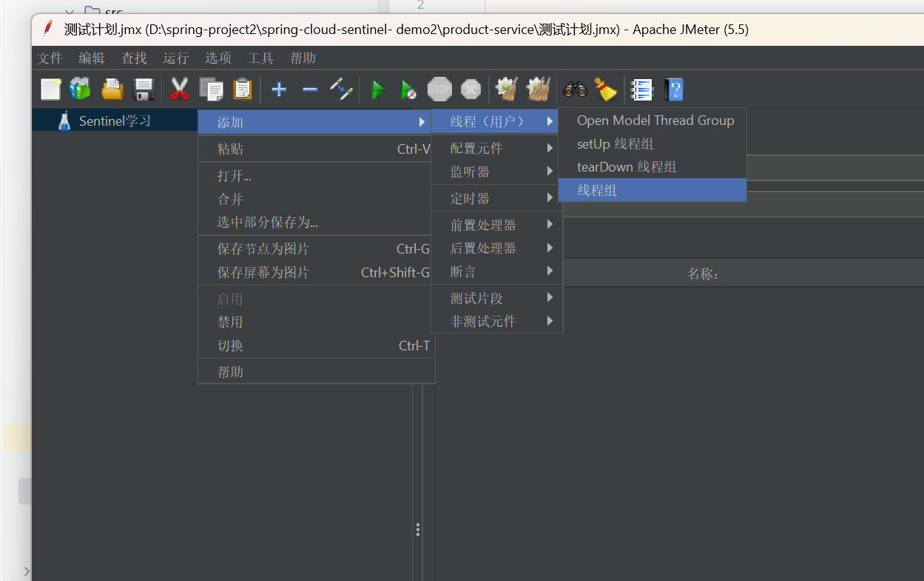924x581 pixels.
Task: Click the Start no pauses icon
Action: (x=408, y=89)
